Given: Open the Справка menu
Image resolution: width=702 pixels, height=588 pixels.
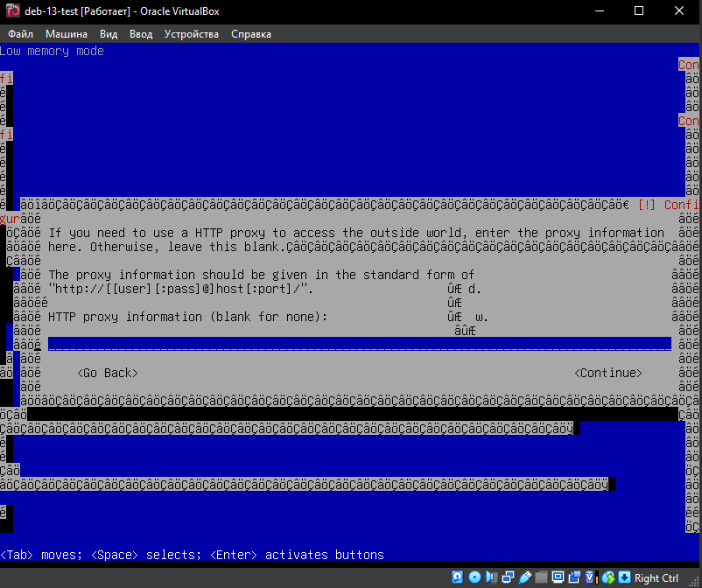Looking at the screenshot, I should point(251,34).
